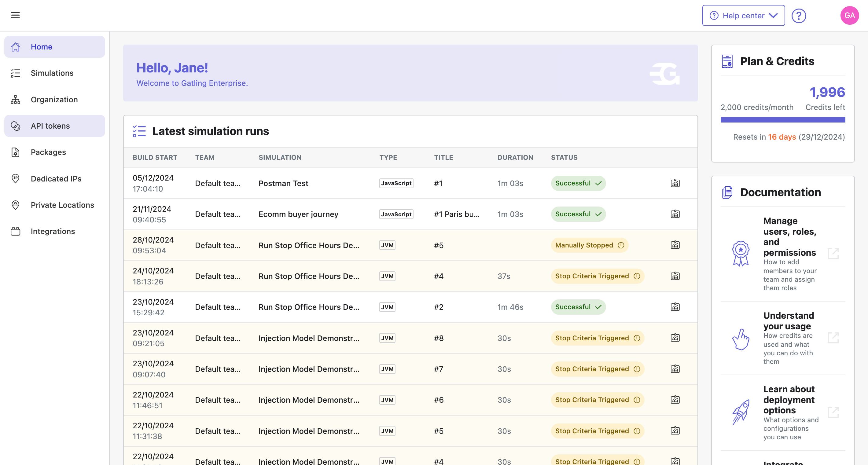Open report icon for Ecomm buyer journey run
The image size is (868, 465).
click(675, 214)
